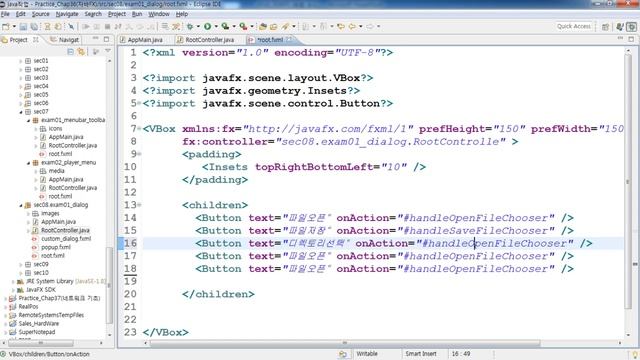Select custom_dialog.fxml in project tree
Image resolution: width=640 pixels, height=360 pixels.
[x=66, y=239]
